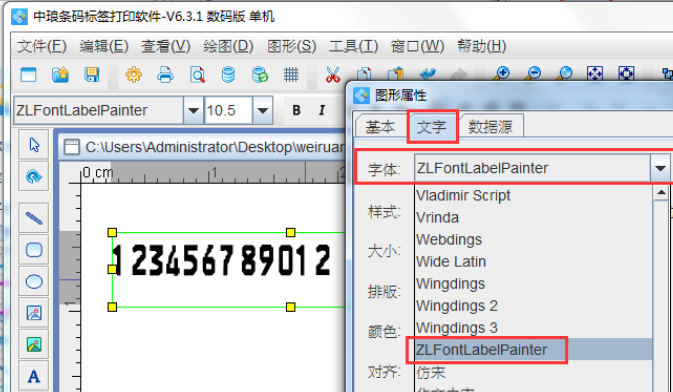Choose Webdings font in list
Viewport: 673px width, 392px height.
pos(533,239)
